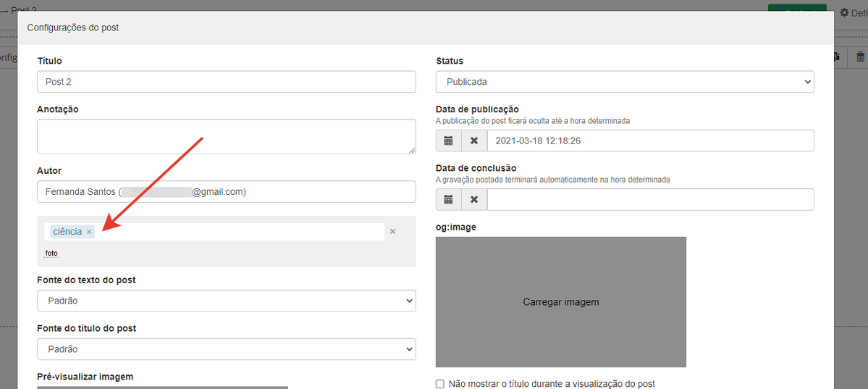The width and height of the screenshot is (868, 389).
Task: Click into the Título input field
Action: pyautogui.click(x=226, y=82)
